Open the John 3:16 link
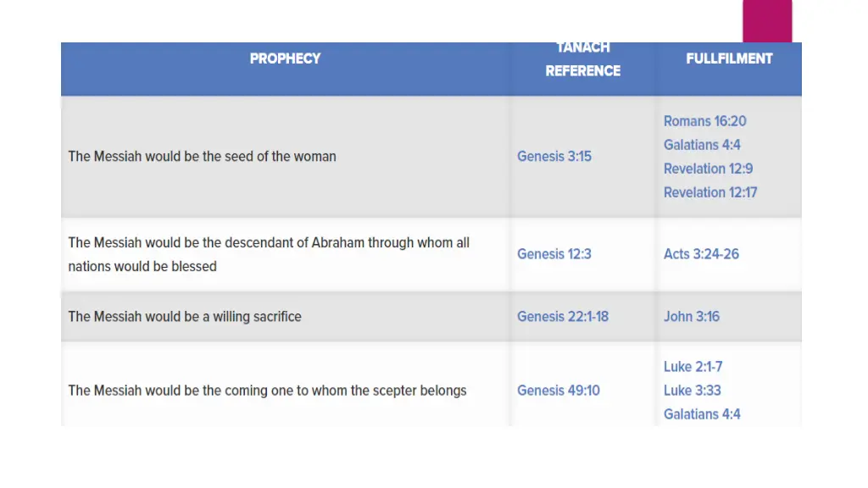The height and width of the screenshot is (488, 868). [x=692, y=317]
